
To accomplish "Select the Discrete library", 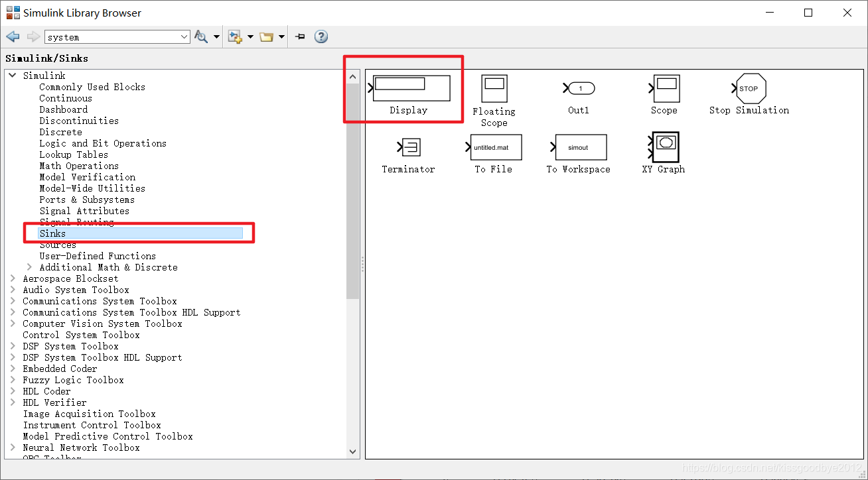I will [60, 132].
